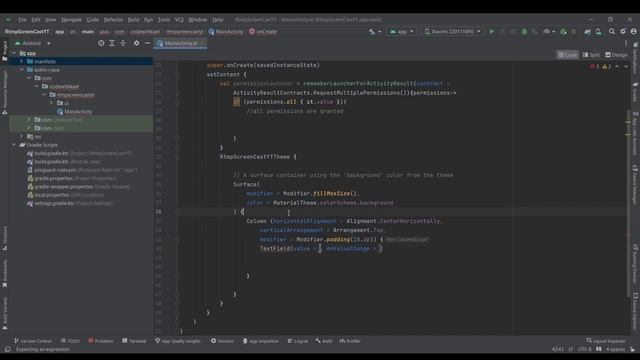Click the Apply Changes and Restart icon
640x360 pixels.
[502, 31]
